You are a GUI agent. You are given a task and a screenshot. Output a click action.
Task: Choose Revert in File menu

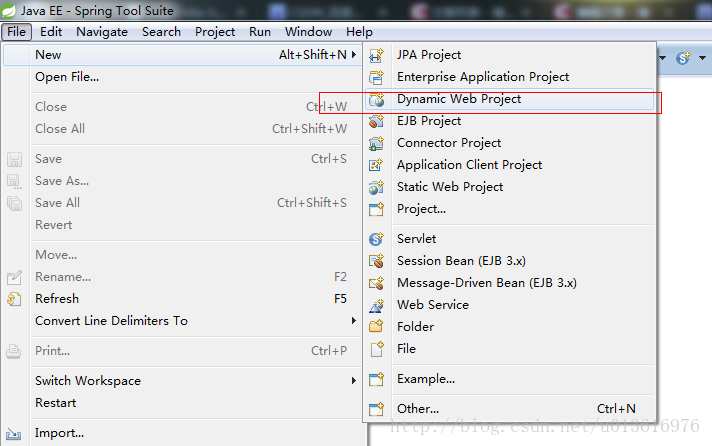pos(183,225)
